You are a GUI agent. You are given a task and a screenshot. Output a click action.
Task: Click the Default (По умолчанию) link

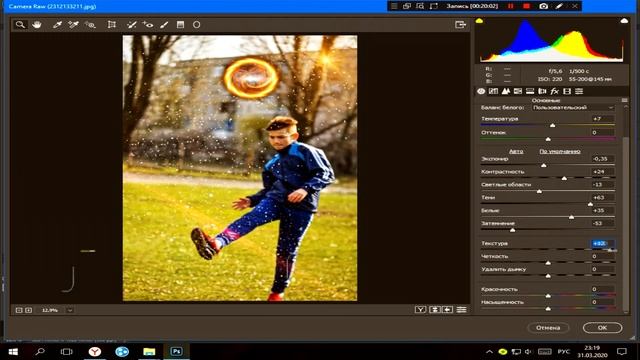click(x=560, y=151)
